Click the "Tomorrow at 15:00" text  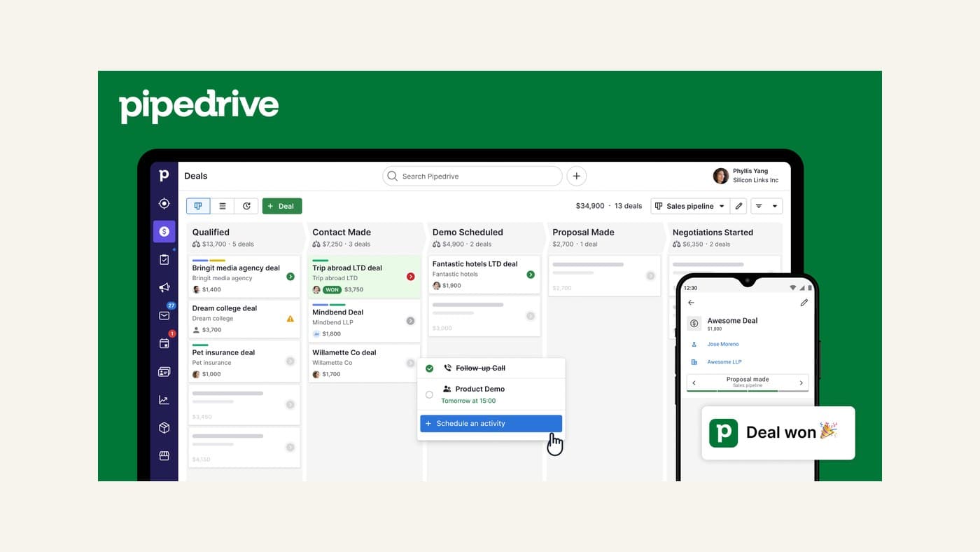pos(468,401)
